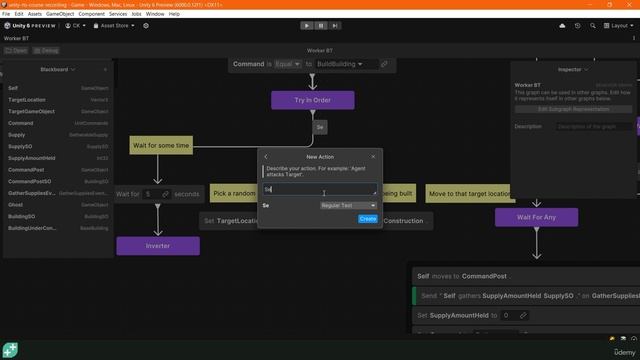Open the Regular Text type dropdown
Screen dimensions: 640x360
coord(348,206)
